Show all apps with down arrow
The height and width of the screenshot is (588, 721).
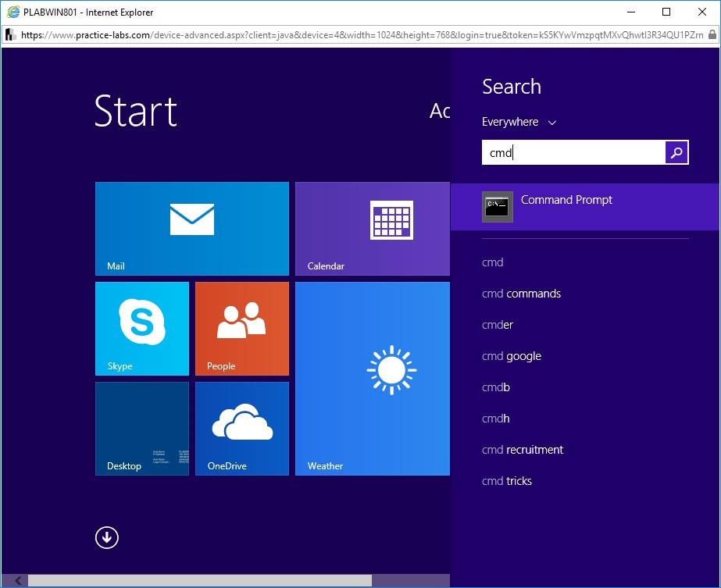tap(107, 537)
